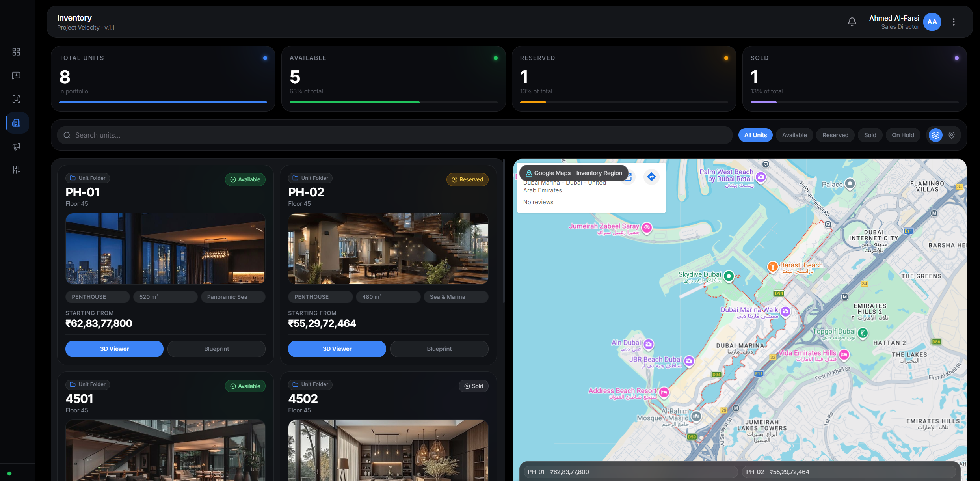Screen dimensions: 980x481
Task: Select the Barasti Beach orange marker
Action: click(x=773, y=267)
